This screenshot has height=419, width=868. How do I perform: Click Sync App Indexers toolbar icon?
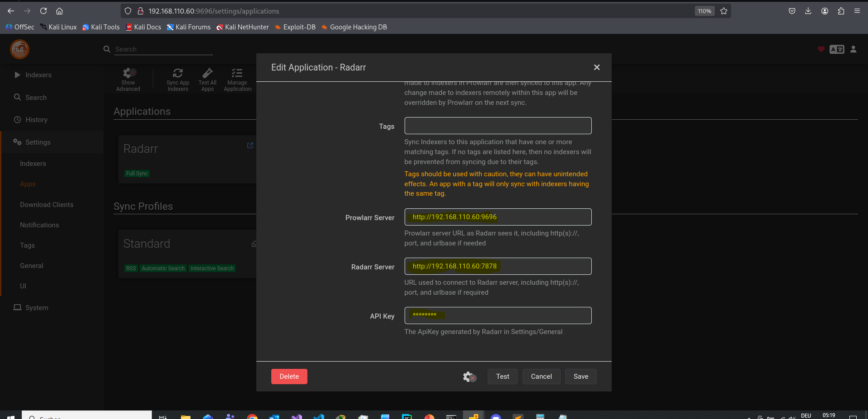point(178,80)
